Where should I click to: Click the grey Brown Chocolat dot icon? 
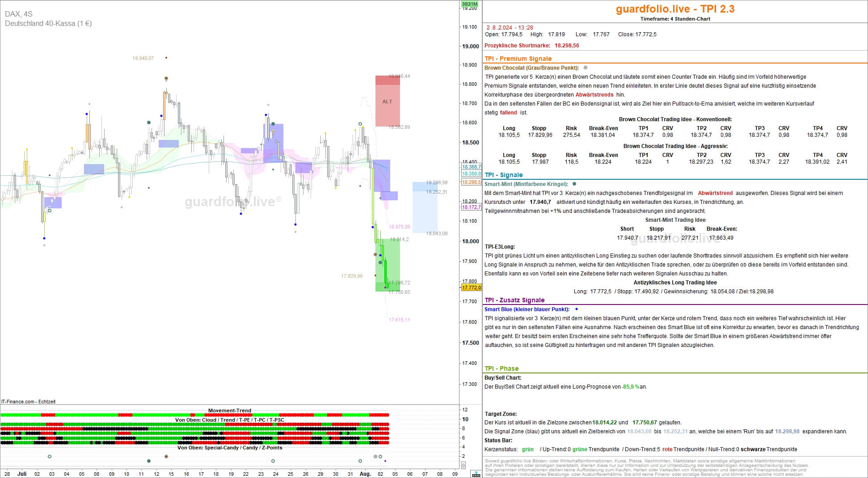586,68
